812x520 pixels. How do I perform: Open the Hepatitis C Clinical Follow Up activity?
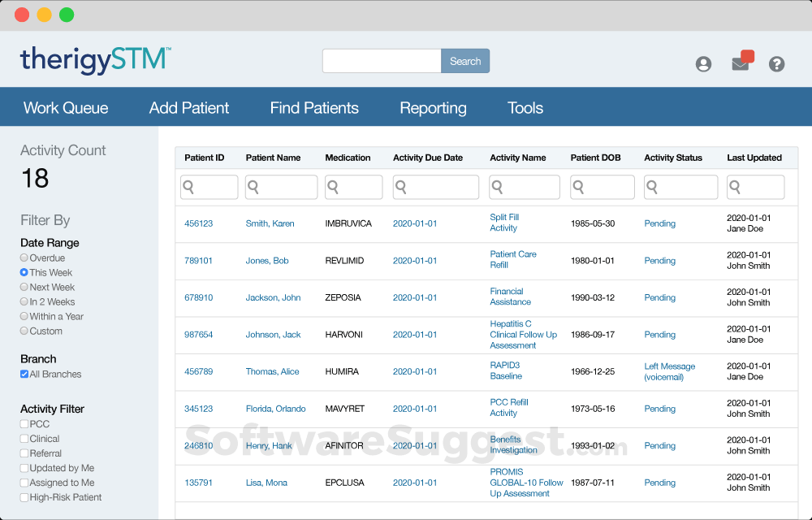[523, 335]
